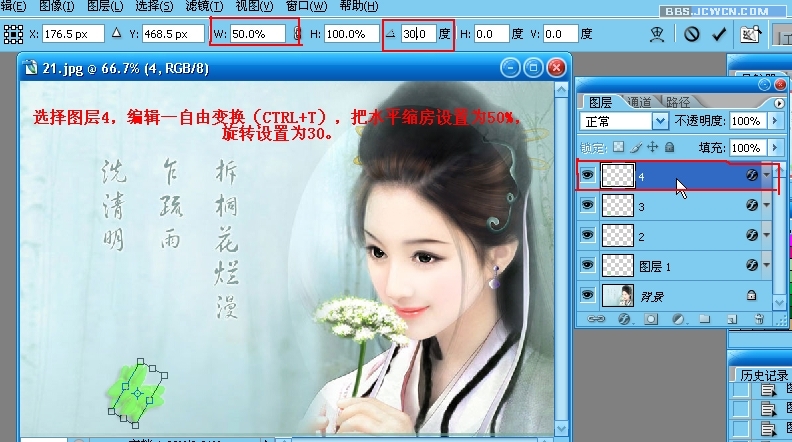The height and width of the screenshot is (442, 792).
Task: Open the 不透明度 opacity slider arrow
Action: click(x=775, y=121)
